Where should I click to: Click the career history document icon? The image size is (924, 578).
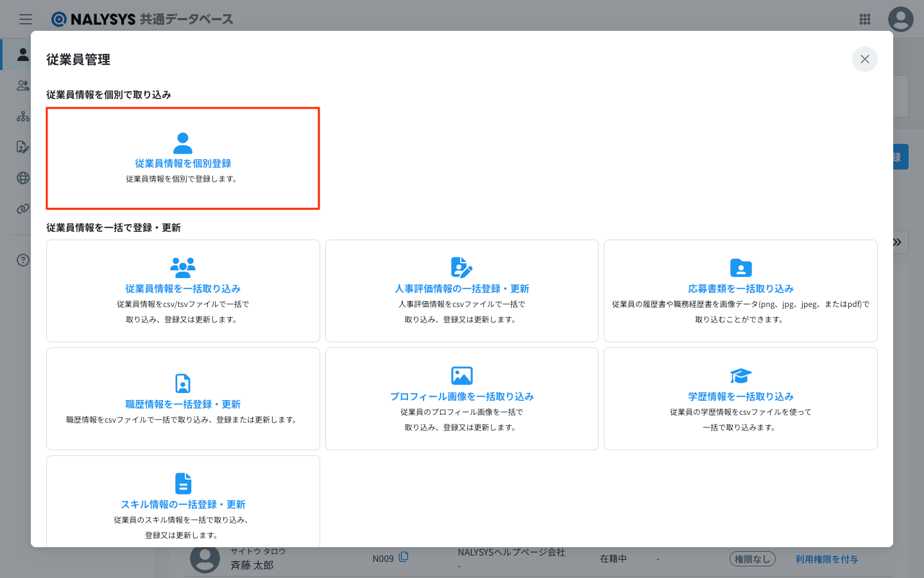point(183,383)
